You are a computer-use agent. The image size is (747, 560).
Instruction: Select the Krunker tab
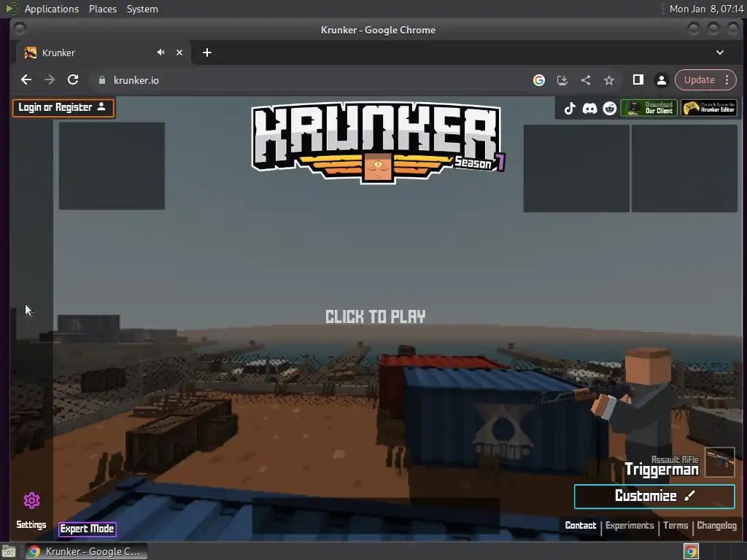(104, 52)
